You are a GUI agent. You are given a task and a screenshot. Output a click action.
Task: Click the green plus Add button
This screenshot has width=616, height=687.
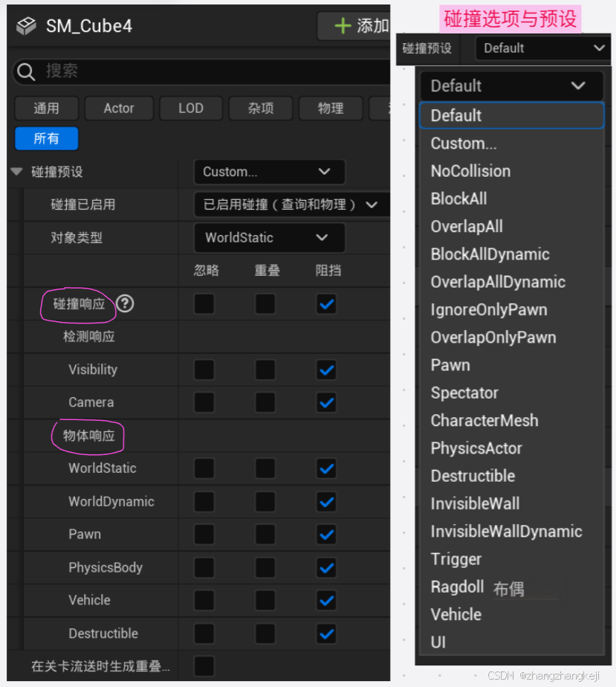coord(354,26)
